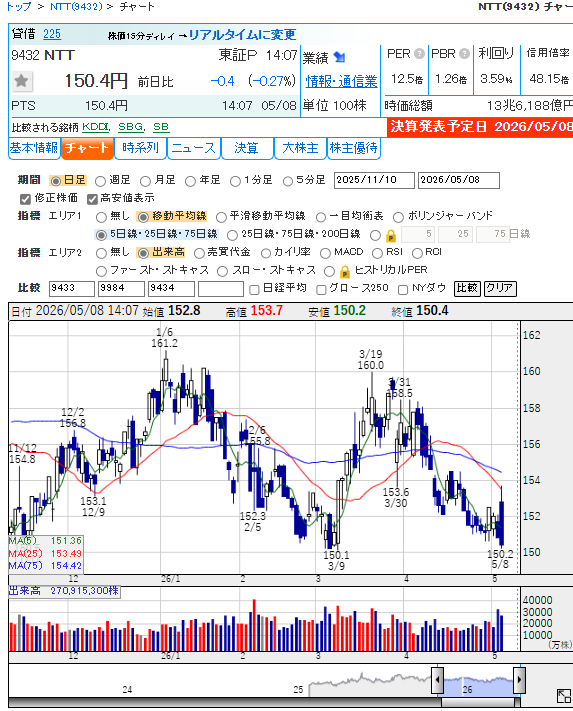
Task: Toggle the 修正株価 checkbox
Action: 25,199
